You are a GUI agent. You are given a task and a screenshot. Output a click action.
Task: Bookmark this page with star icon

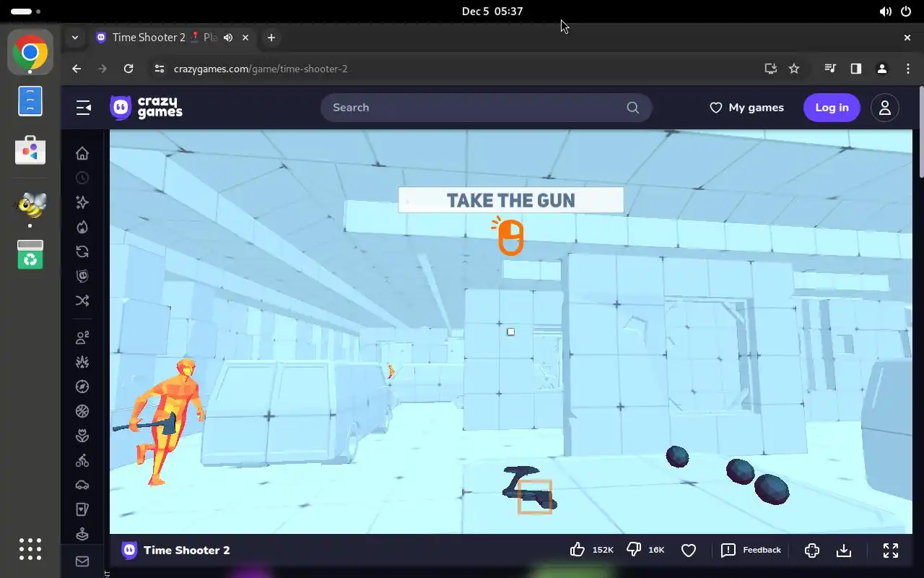794,69
